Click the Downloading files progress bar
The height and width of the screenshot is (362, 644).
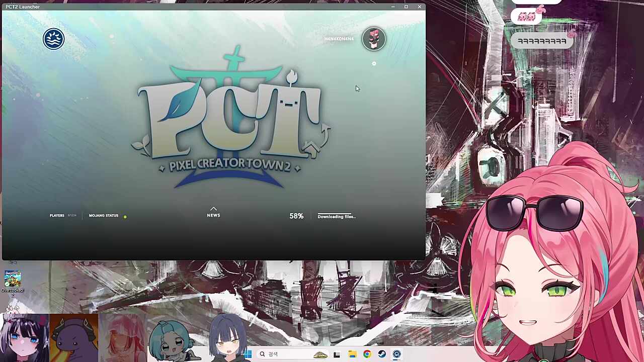pyautogui.click(x=337, y=217)
